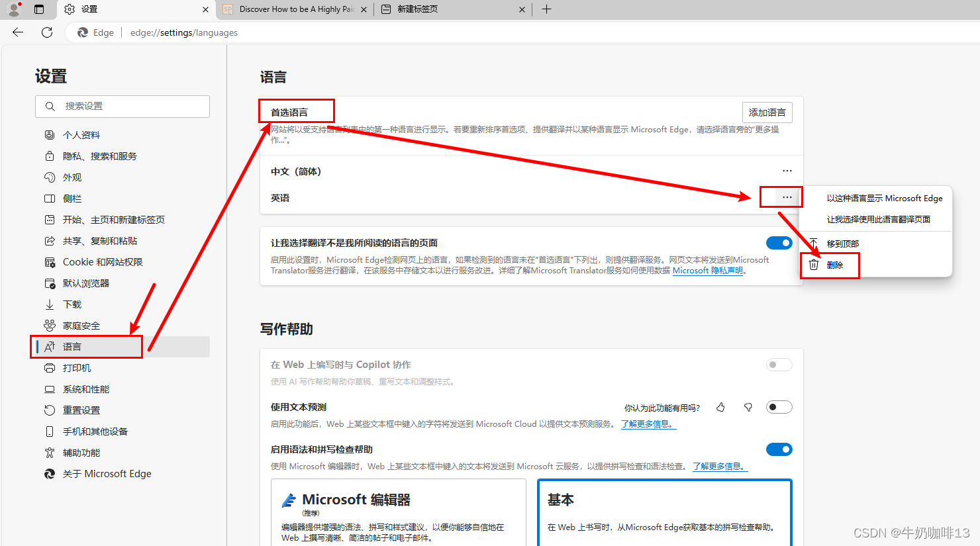
Task: Open 下载 download icon
Action: (x=50, y=304)
